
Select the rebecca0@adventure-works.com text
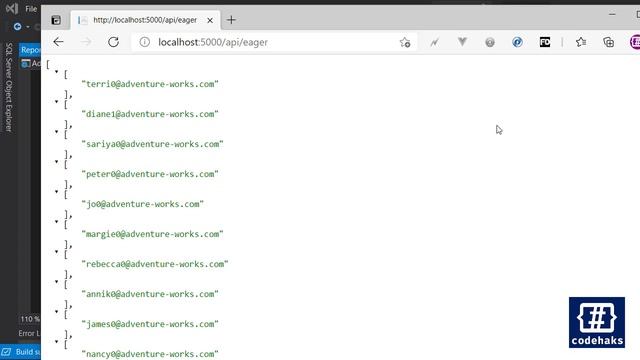[x=155, y=264]
